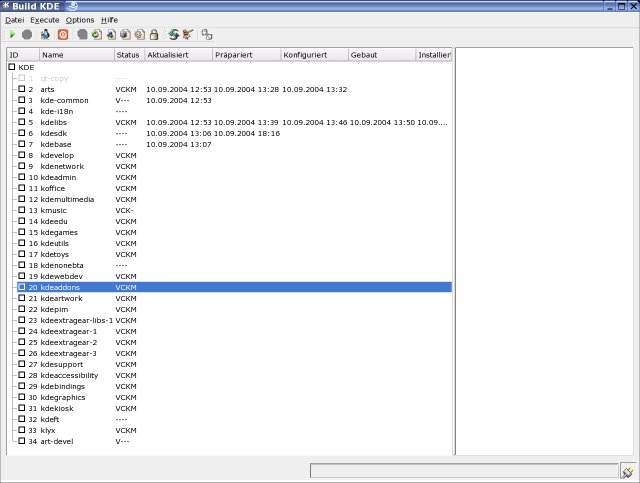Click the padlock toolbar icon
The width and height of the screenshot is (640, 483).
pos(154,35)
